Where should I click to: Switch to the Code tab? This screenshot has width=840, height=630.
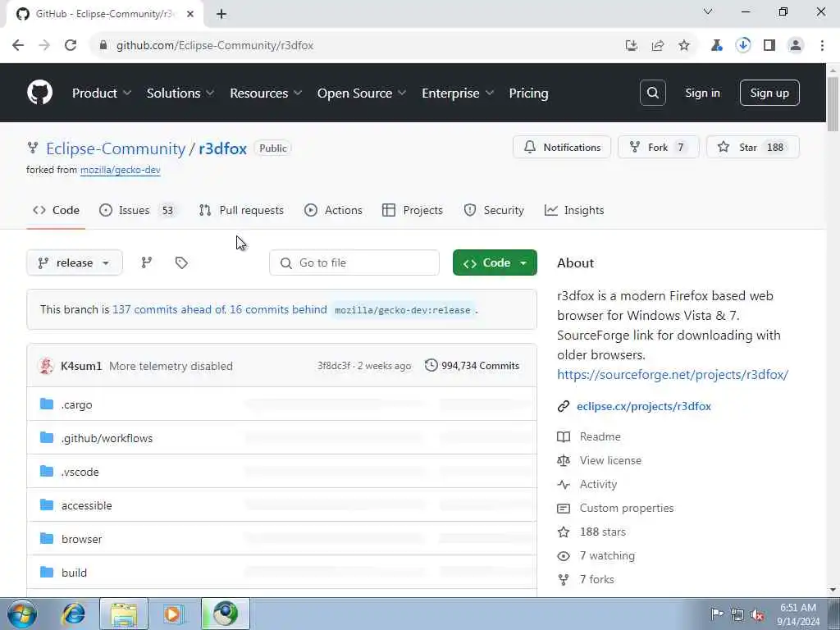57,210
